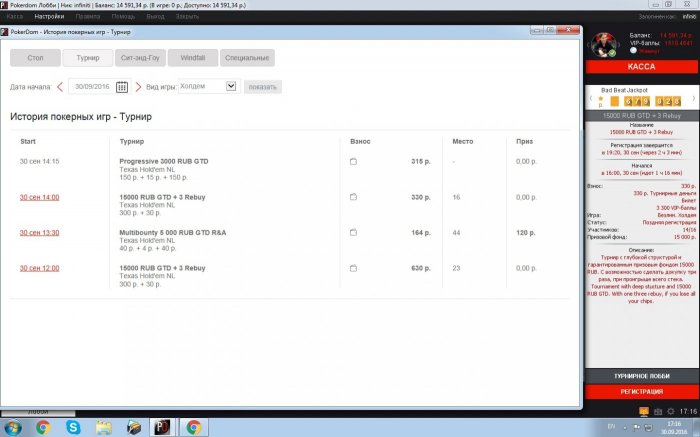The height and width of the screenshot is (437, 700).
Task: Click the 630 р. buy-in value
Action: [421, 268]
